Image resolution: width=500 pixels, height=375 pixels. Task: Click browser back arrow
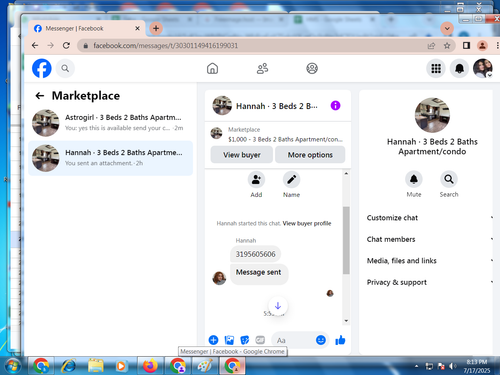(35, 46)
